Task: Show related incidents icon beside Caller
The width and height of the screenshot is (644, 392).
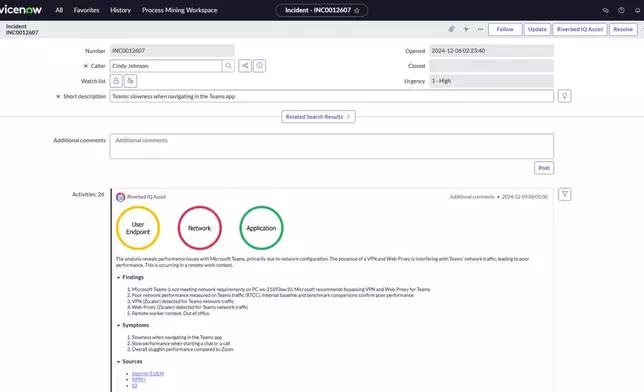Action: pos(245,66)
